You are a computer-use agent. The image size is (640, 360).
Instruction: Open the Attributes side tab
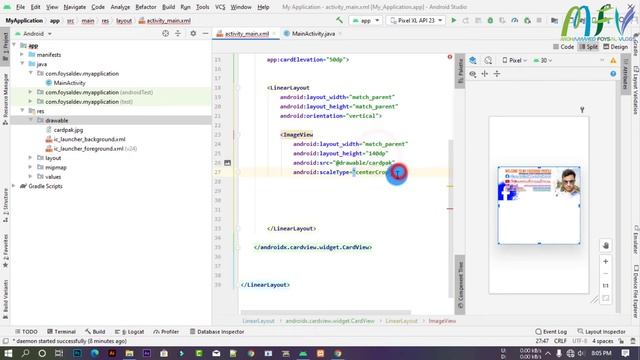625,73
